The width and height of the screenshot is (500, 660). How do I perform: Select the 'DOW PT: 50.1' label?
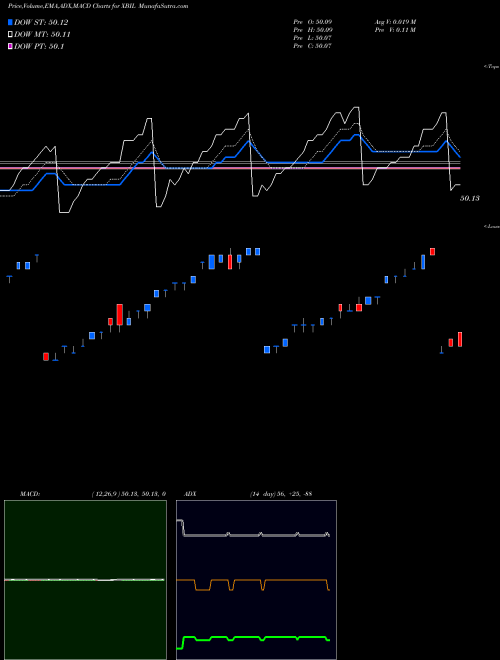point(39,46)
